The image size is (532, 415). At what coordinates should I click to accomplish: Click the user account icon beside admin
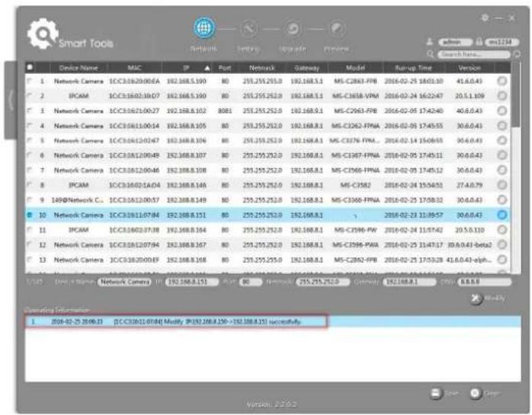click(x=430, y=42)
